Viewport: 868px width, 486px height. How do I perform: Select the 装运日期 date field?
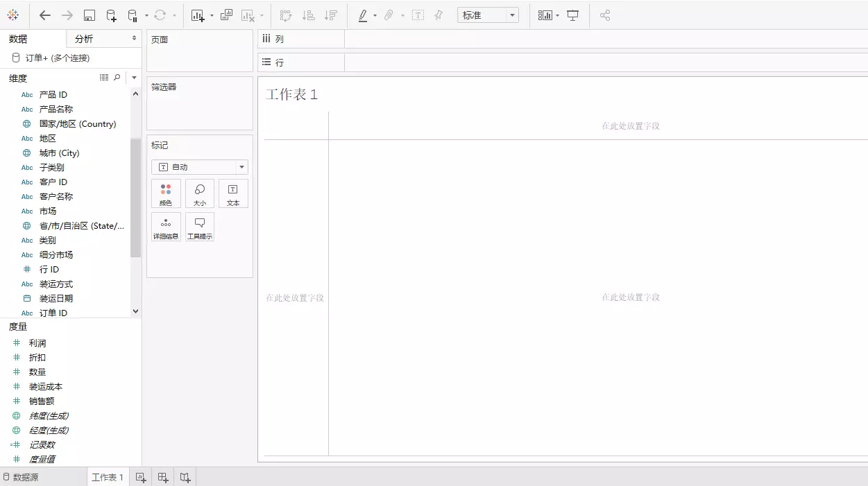56,299
